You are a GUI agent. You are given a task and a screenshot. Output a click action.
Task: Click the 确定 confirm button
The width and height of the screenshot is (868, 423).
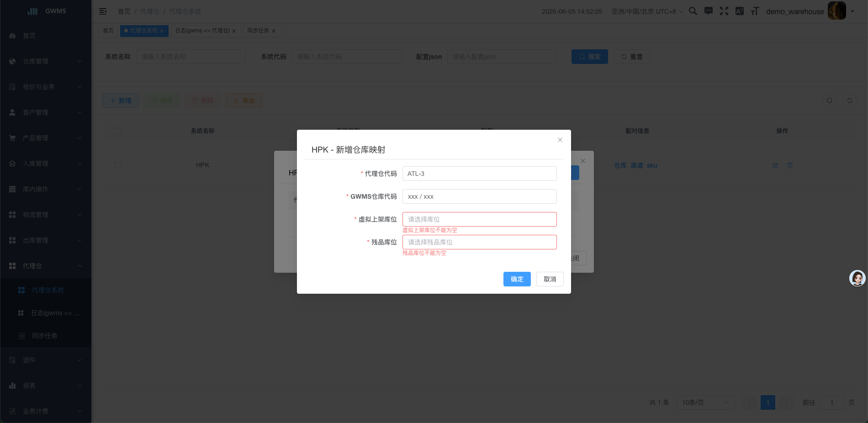click(517, 279)
